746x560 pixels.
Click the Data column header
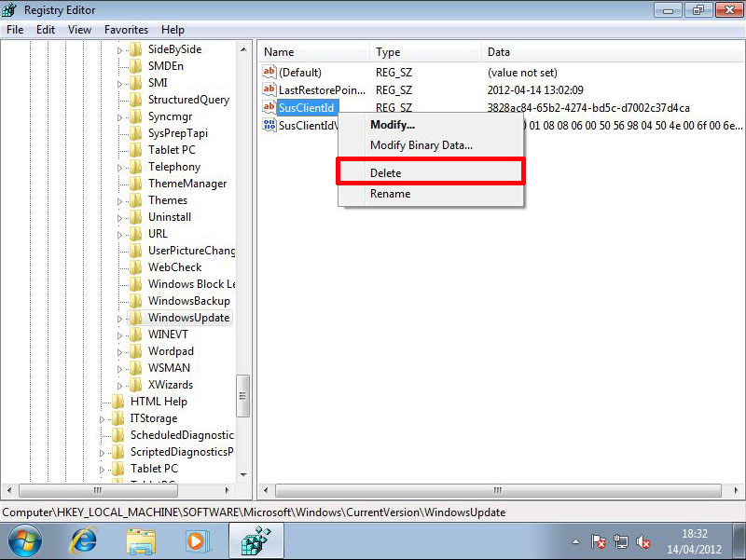tap(614, 52)
